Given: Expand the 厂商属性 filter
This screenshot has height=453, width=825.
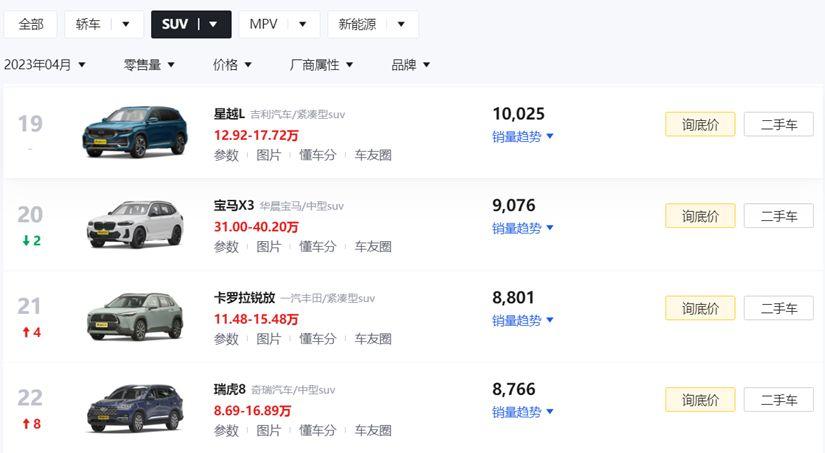Looking at the screenshot, I should (x=321, y=65).
